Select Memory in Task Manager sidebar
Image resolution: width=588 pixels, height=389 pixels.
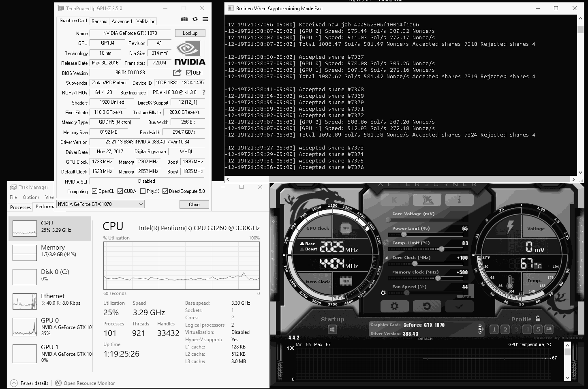coord(50,253)
